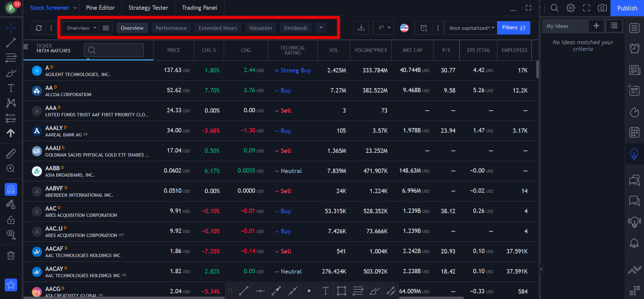Click the column setup icon
Image resolution: width=644 pixels, height=299 pixels.
(106, 28)
